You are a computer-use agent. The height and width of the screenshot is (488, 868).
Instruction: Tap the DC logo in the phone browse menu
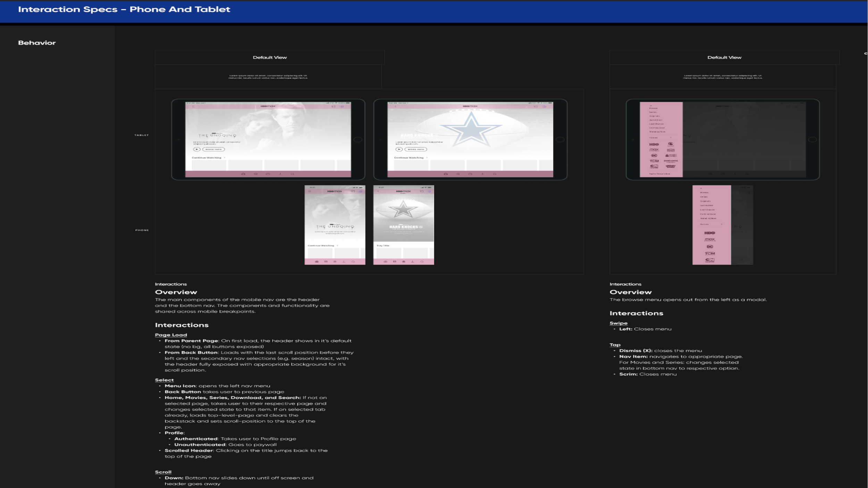point(710,247)
